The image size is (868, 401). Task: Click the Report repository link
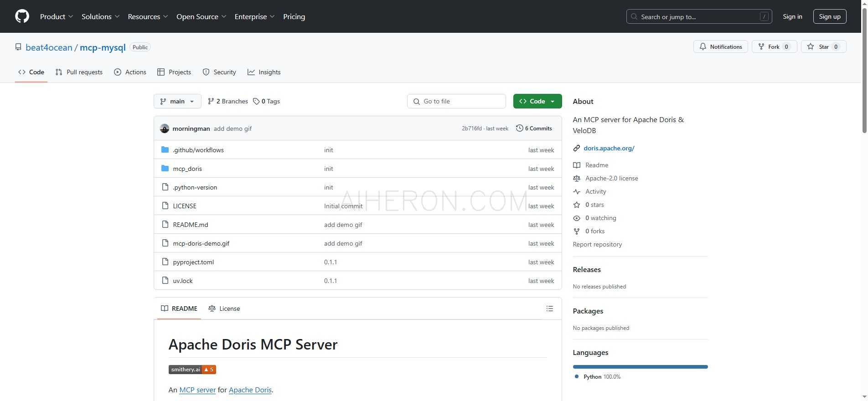coord(597,244)
